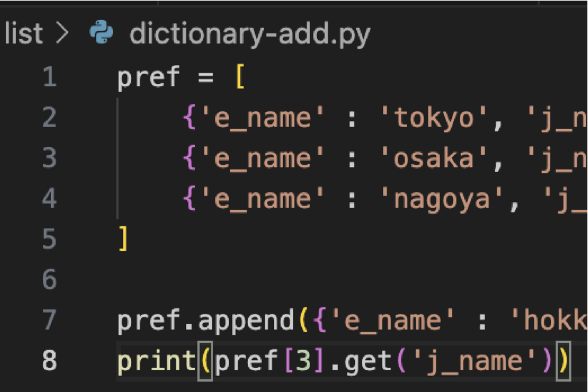Select the dictionary-add.py breadcrumb item

pos(250,34)
